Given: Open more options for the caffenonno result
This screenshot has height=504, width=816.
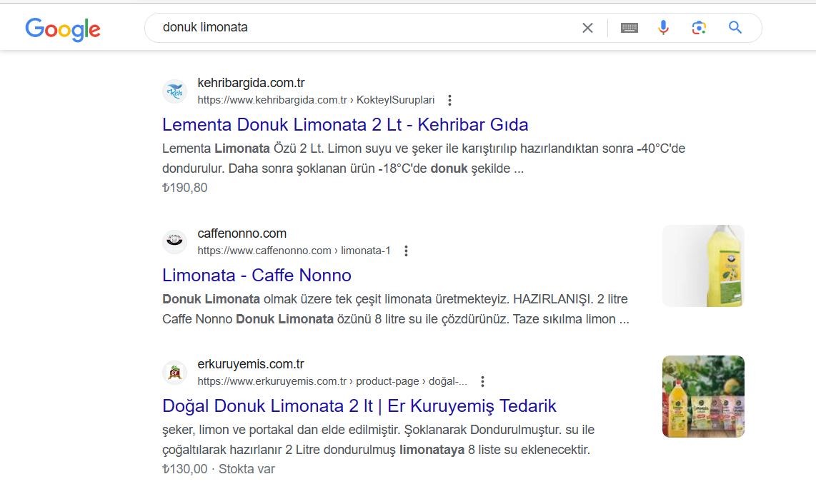Looking at the screenshot, I should (406, 251).
